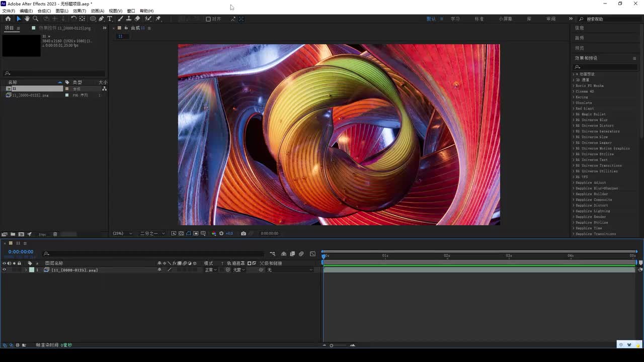
Task: Show more workspaces with double chevron
Action: coord(571,19)
